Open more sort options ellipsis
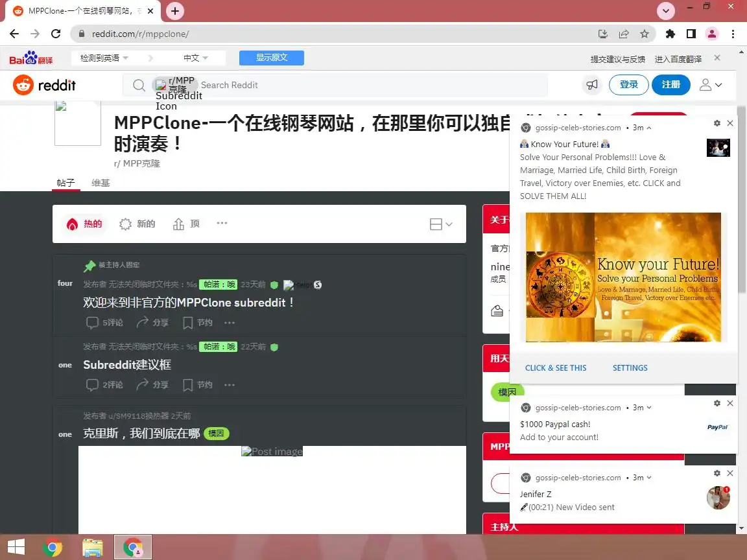The width and height of the screenshot is (747, 560). pos(222,224)
